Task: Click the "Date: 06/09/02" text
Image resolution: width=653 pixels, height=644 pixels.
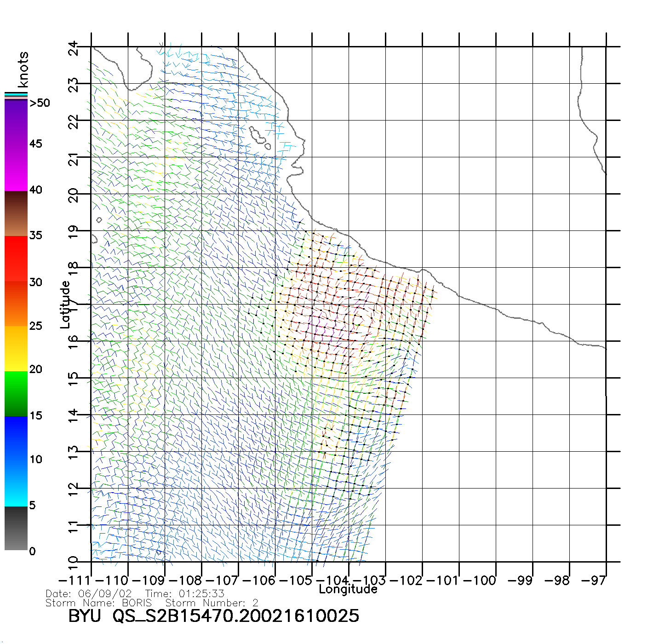Action: pyautogui.click(x=89, y=594)
